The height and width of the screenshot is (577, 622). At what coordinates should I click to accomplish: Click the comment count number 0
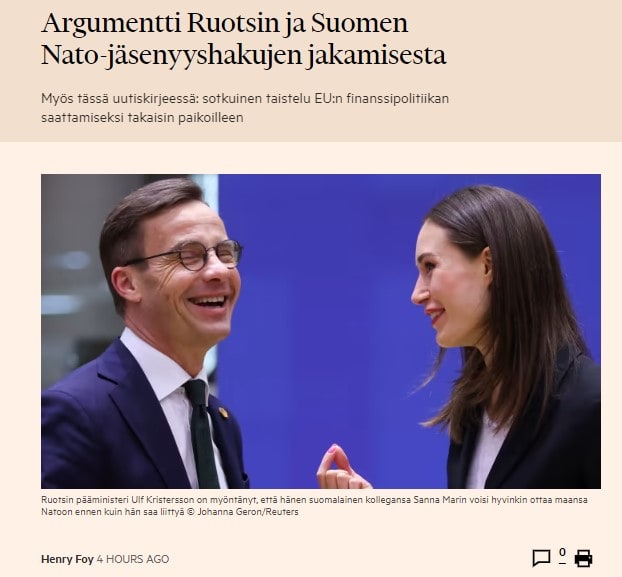click(562, 552)
